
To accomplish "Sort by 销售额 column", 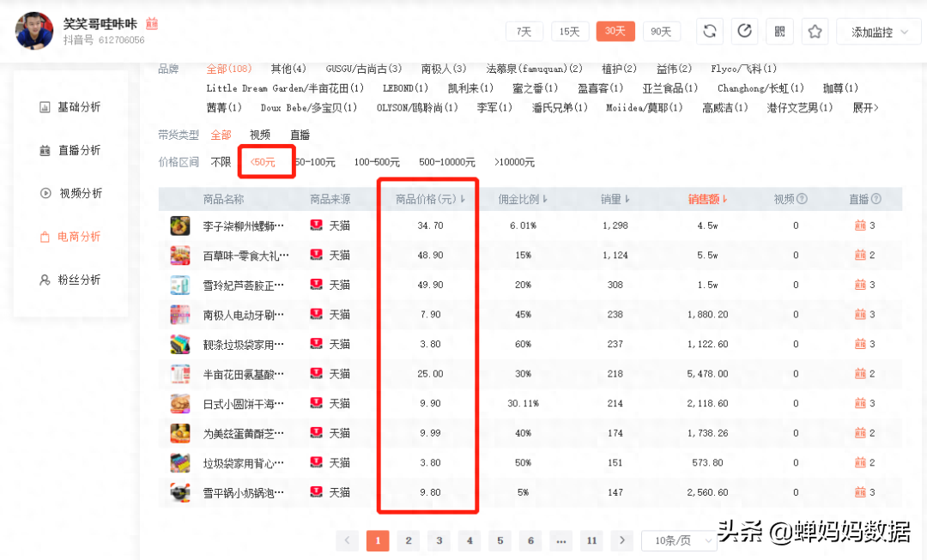I will 707,199.
